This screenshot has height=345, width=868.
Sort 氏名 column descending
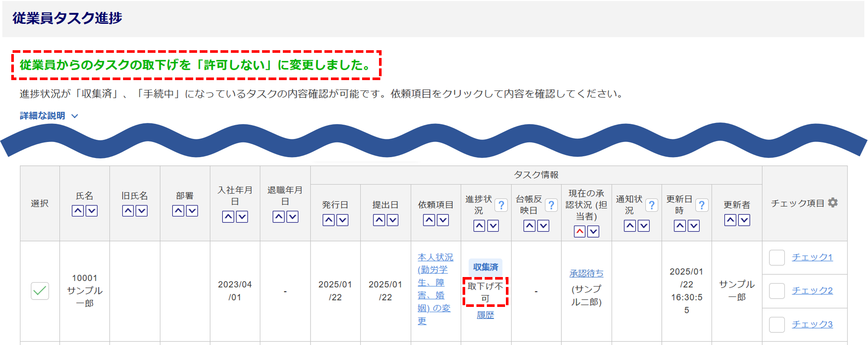click(x=92, y=211)
